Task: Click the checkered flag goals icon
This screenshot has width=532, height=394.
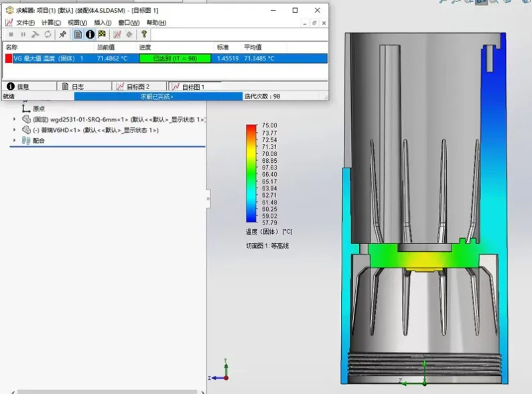Action: pos(102,34)
